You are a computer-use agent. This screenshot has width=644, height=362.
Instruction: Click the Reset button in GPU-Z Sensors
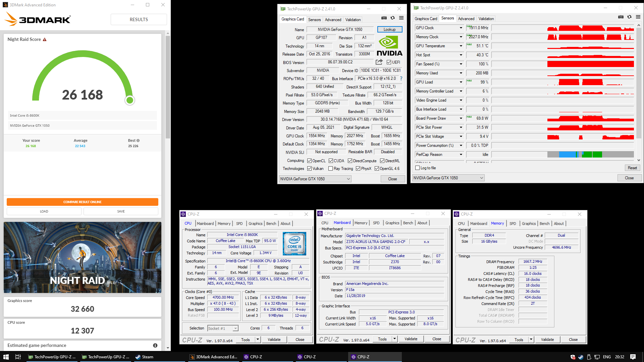click(632, 168)
